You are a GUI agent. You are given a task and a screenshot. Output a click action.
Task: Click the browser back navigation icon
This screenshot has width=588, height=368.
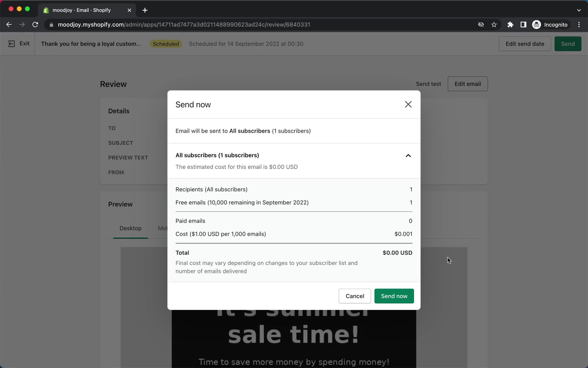(x=9, y=25)
